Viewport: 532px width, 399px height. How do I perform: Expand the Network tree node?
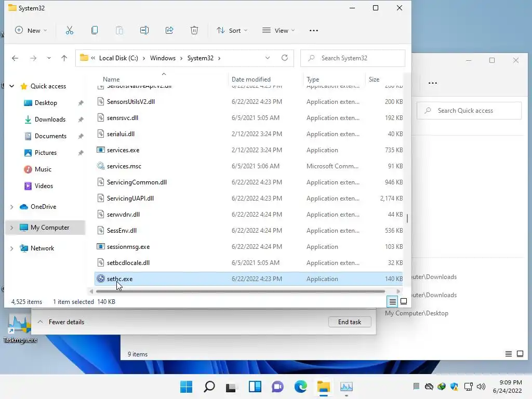tap(11, 248)
